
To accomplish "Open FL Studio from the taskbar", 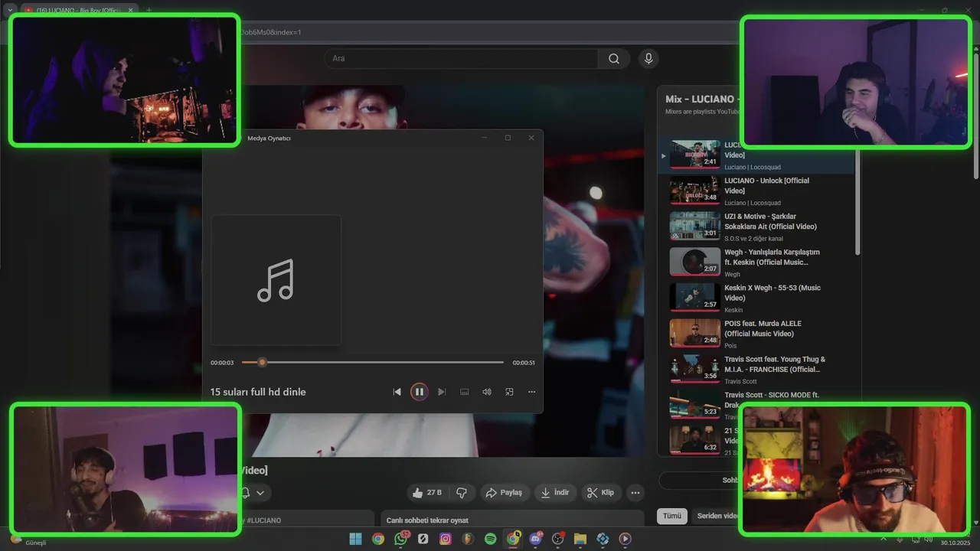I will (468, 539).
